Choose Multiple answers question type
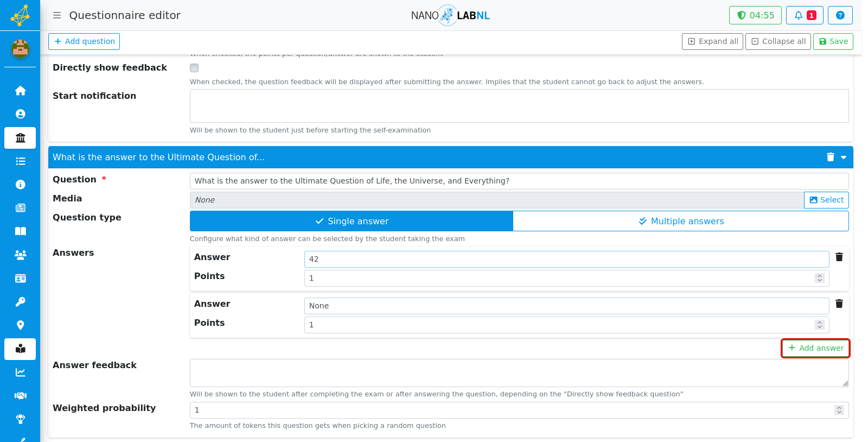The image size is (868, 442). pos(681,221)
